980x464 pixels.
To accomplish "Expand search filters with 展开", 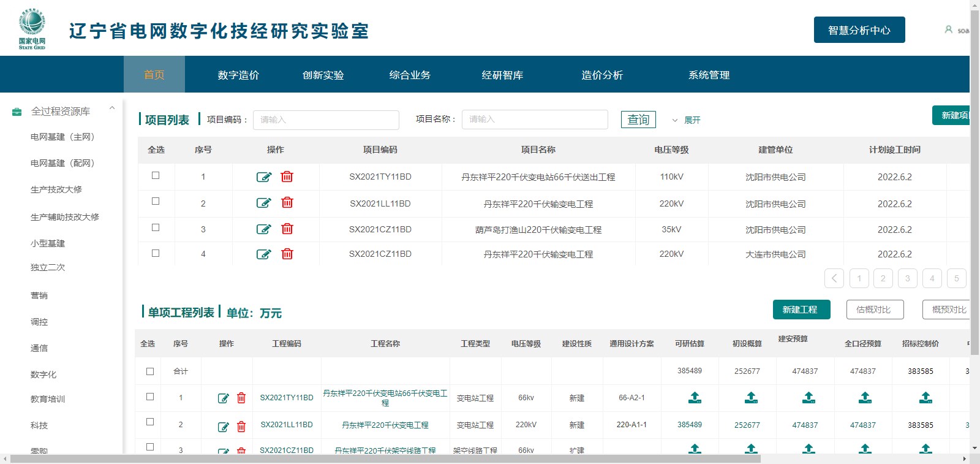I will 687,120.
